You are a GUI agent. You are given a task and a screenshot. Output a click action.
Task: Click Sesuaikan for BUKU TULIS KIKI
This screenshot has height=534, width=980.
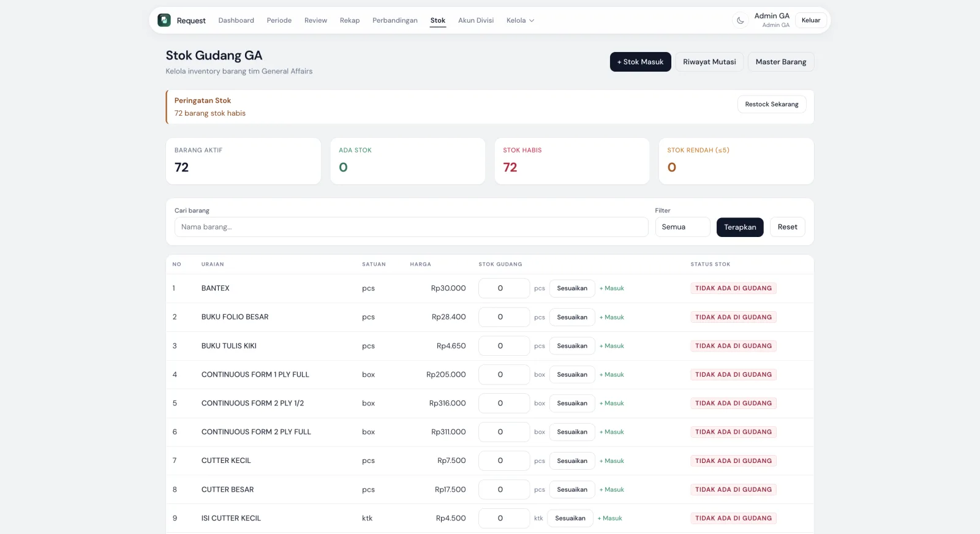click(572, 346)
